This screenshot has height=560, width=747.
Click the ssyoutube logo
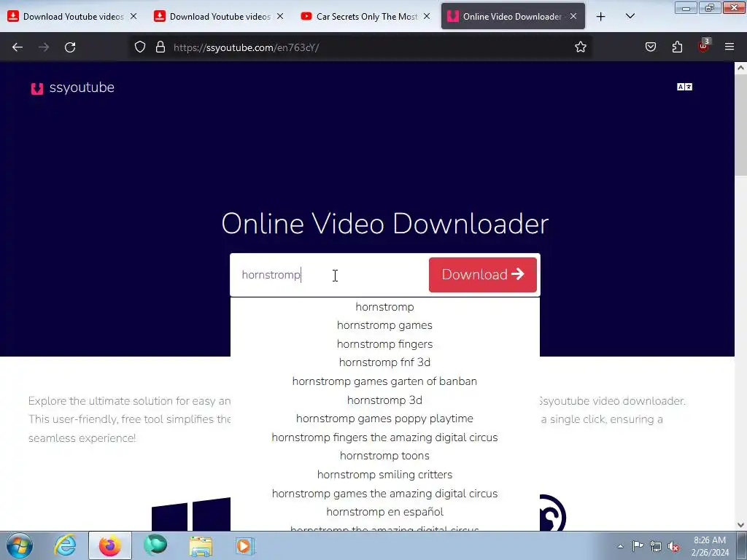(x=72, y=87)
